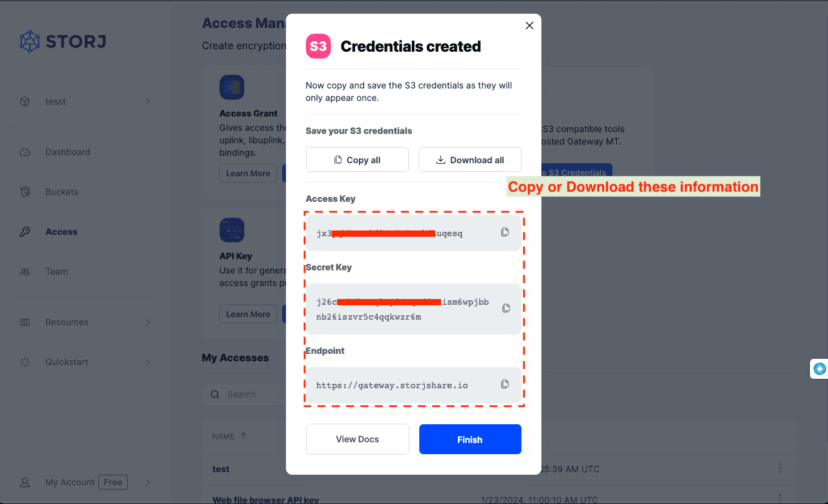
Task: Copy the Access Key value
Action: [505, 232]
